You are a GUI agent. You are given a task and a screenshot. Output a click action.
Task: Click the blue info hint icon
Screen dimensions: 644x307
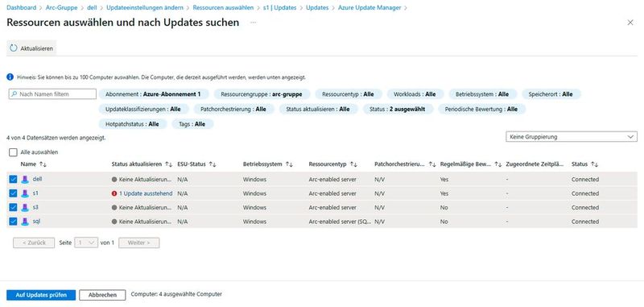[10, 77]
